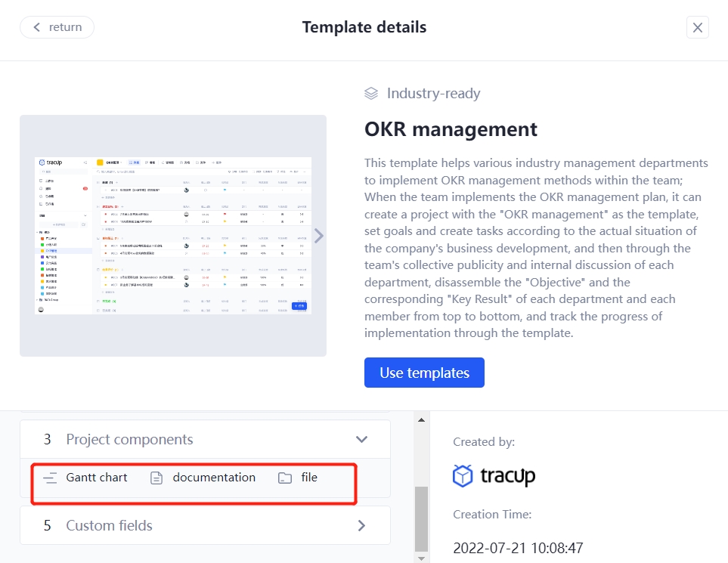
Task: Click the template preview thumbnail
Action: coord(173,235)
